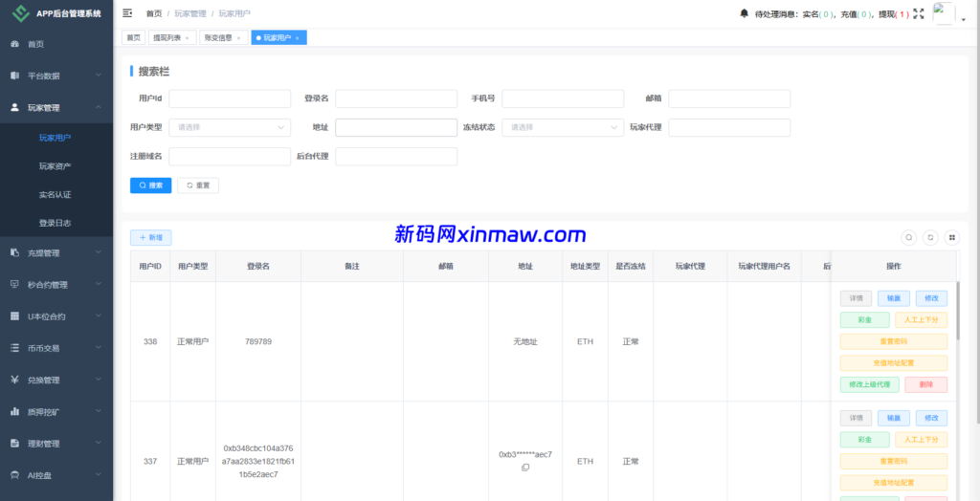Switch to the 首页 tab
This screenshot has height=501, width=980.
[x=133, y=37]
